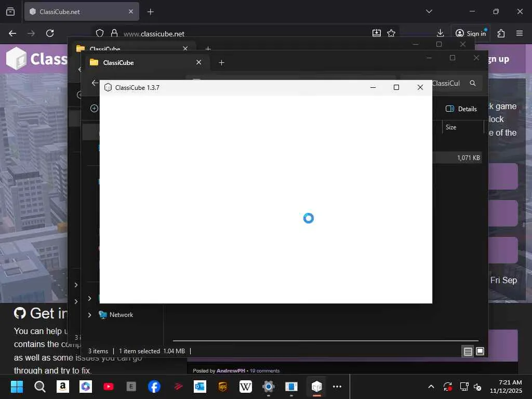532x399 pixels.
Task: Click "1 item selected 1.04 MB" status text
Action: tap(152, 351)
